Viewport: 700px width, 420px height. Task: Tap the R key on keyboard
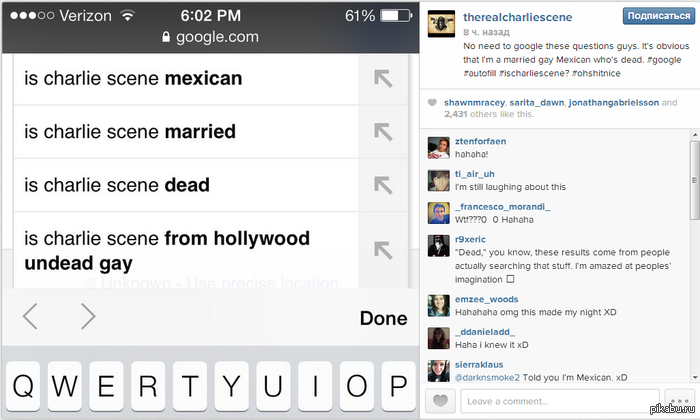pos(148,387)
